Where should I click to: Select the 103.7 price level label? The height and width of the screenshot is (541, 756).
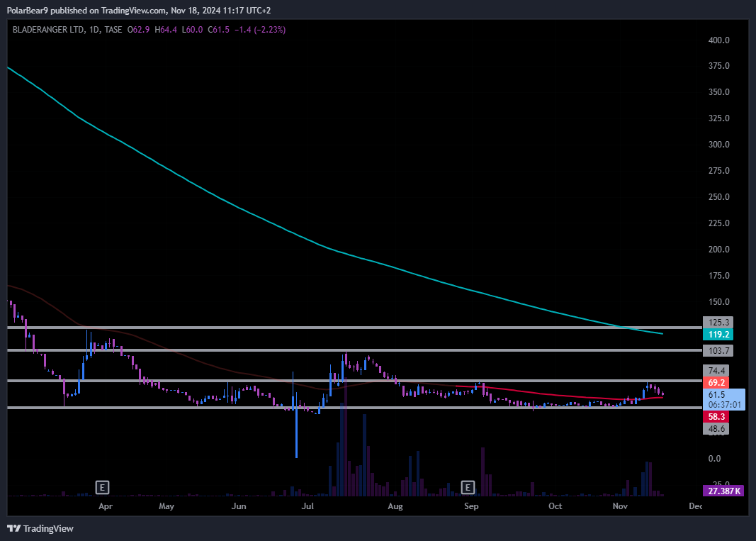718,351
